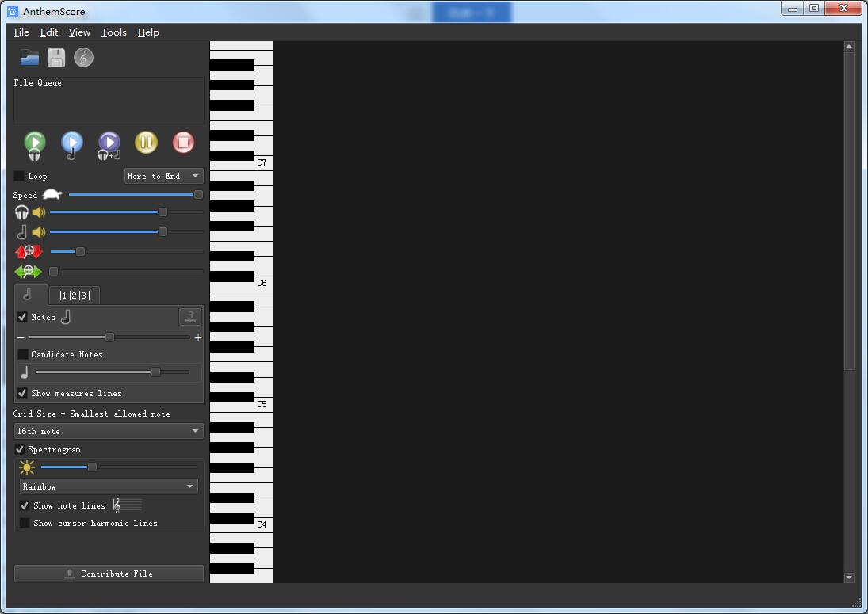Screen dimensions: 868x614
Task: Click the note volume quarter-note icon
Action: point(21,232)
